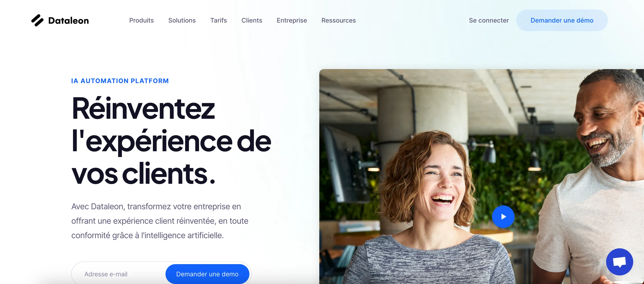Play the hero video
Viewport: 644px width, 284px height.
(x=503, y=217)
